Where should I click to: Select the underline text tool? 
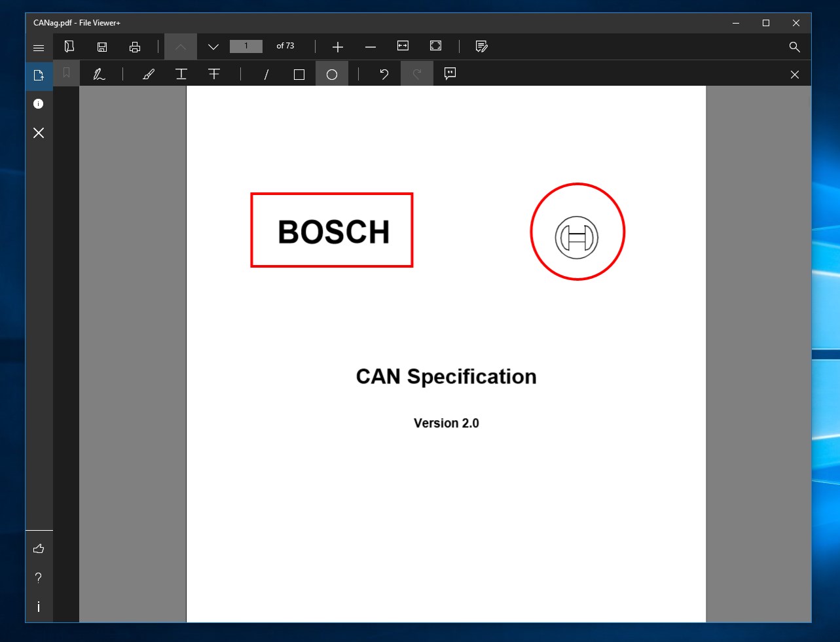point(181,74)
